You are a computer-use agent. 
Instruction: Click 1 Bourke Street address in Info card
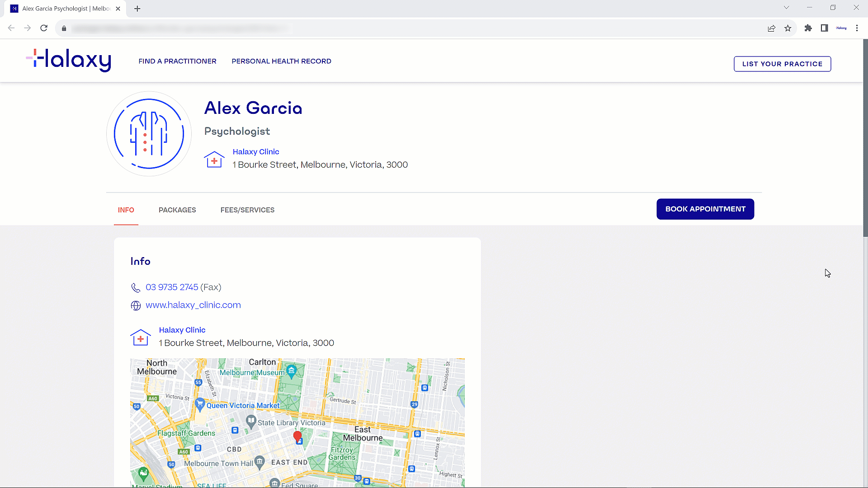(246, 343)
